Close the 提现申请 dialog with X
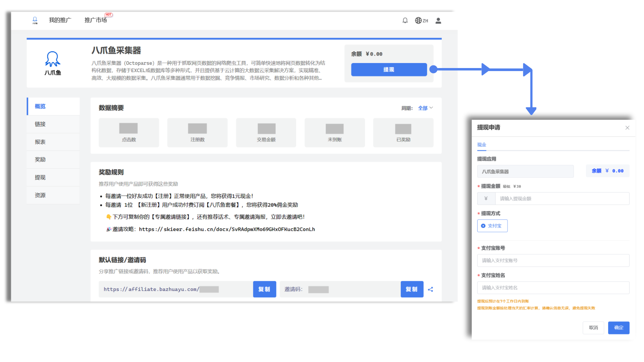Viewport: 644px width, 362px height. (x=627, y=128)
